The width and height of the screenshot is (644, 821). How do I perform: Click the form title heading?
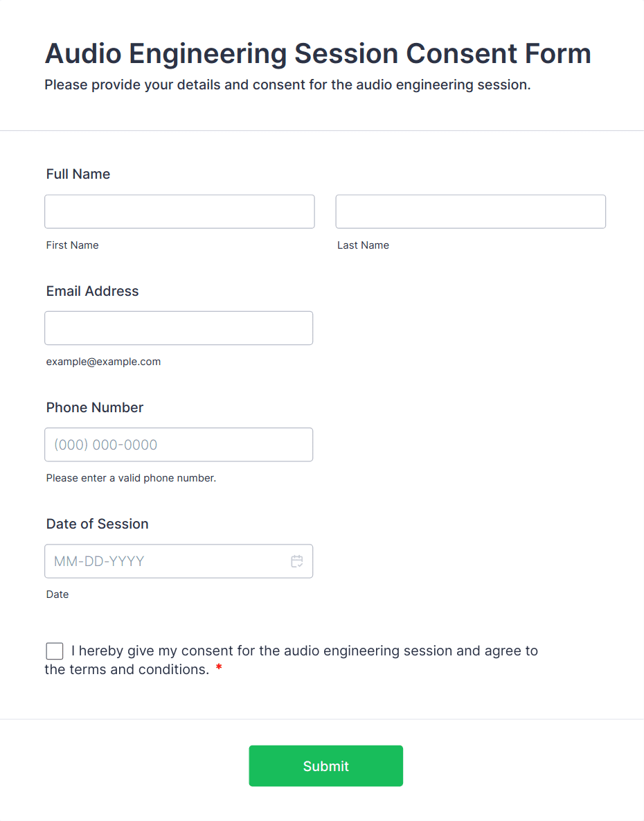[x=318, y=53]
